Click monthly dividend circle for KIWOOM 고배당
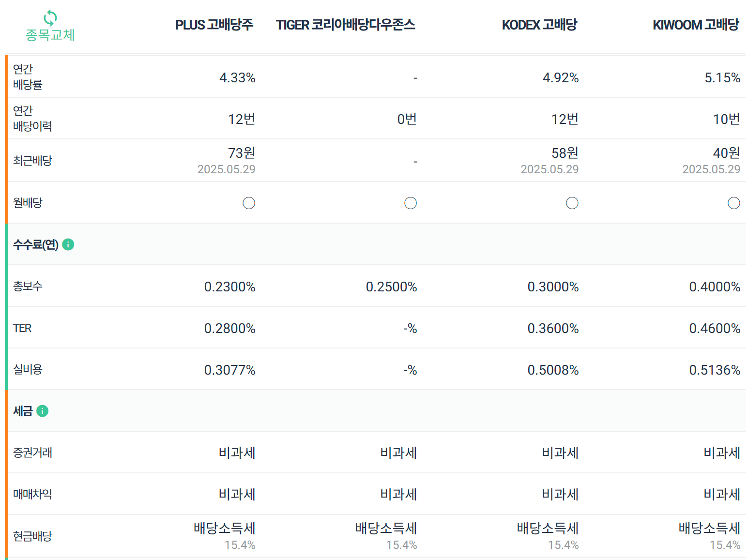Image resolution: width=748 pixels, height=560 pixels. pyautogui.click(x=734, y=203)
